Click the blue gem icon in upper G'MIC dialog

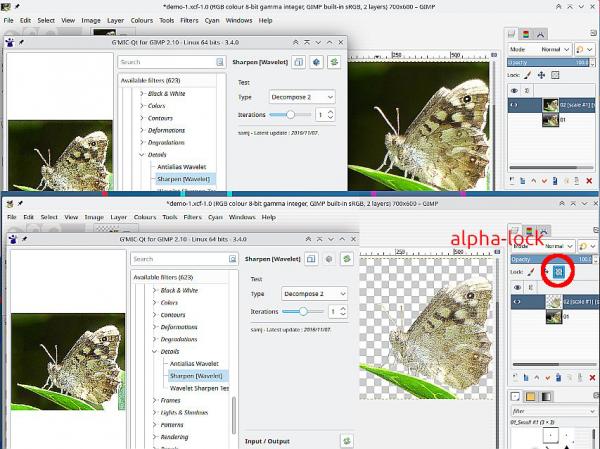click(x=316, y=62)
